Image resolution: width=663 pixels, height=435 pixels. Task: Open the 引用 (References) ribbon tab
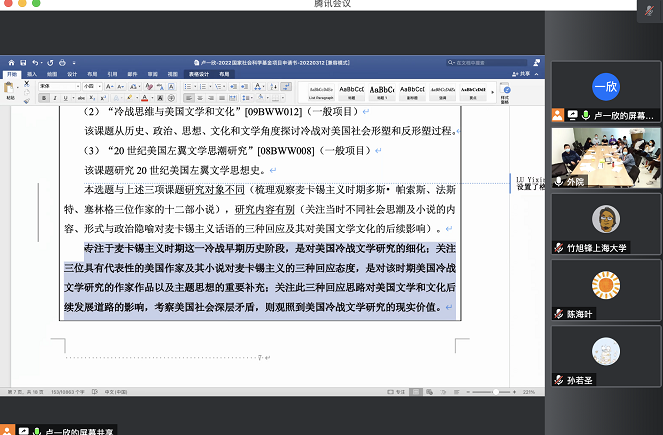pos(112,74)
